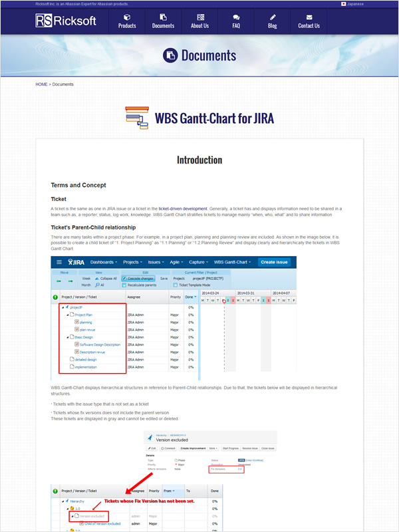Open the Dashboards dropdown in JIRA
This screenshot has height=532, width=399.
[104, 262]
